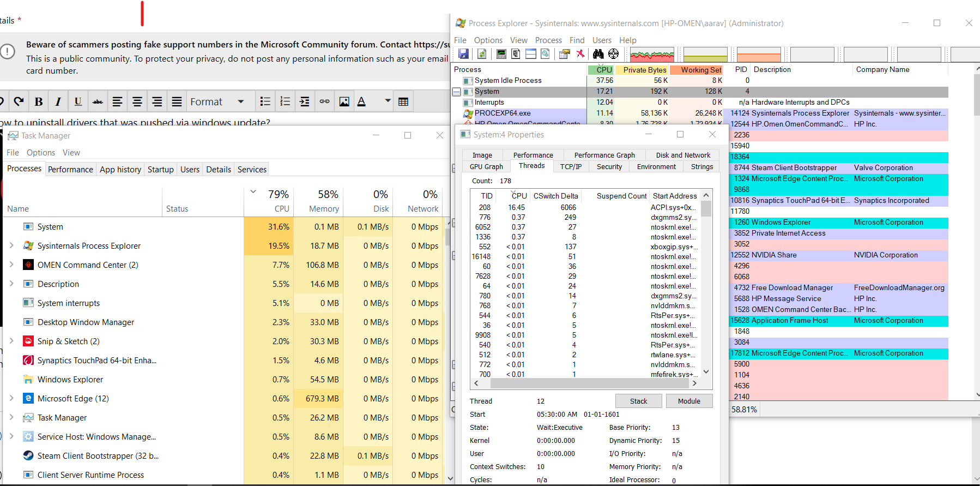Select Windows Explorer row in Task Manager

tap(225, 379)
